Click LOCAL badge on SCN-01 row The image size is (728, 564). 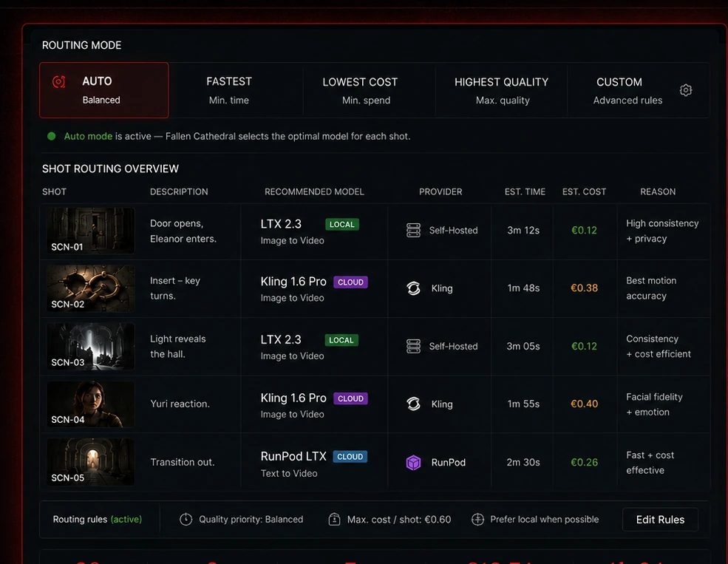tap(341, 224)
